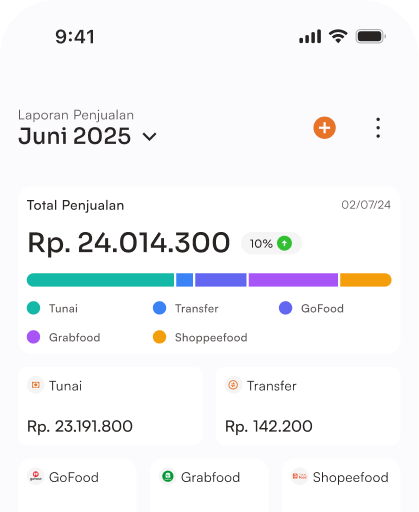The height and width of the screenshot is (512, 419).
Task: Open the three-dot more options menu
Action: point(378,128)
